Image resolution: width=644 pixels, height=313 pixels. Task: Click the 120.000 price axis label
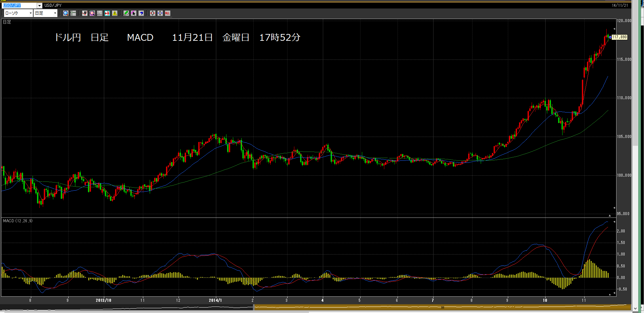coord(624,21)
